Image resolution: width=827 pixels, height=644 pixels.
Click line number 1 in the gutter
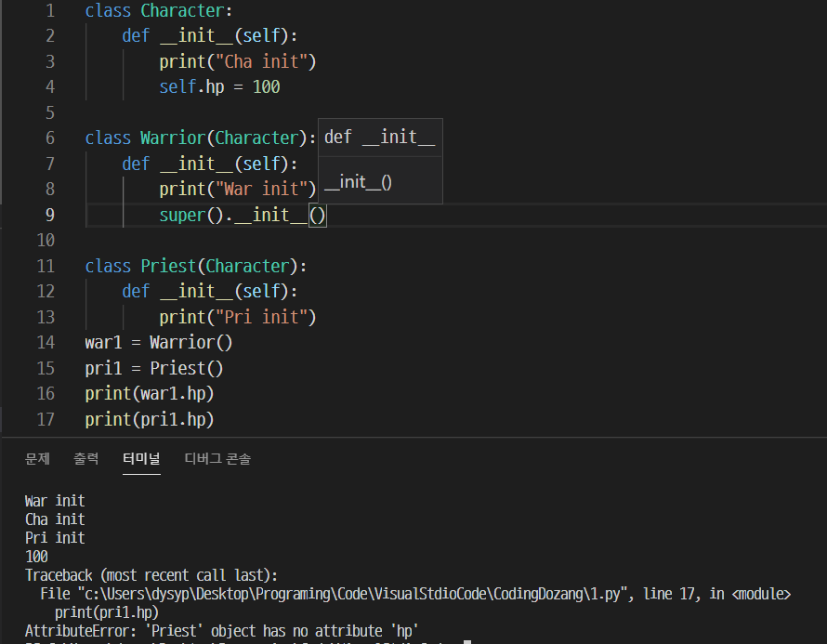tap(50, 10)
